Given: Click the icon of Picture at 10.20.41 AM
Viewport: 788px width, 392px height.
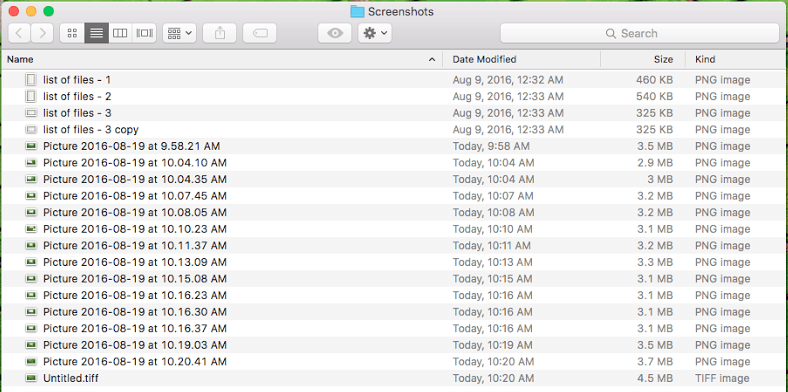Looking at the screenshot, I should [x=31, y=361].
